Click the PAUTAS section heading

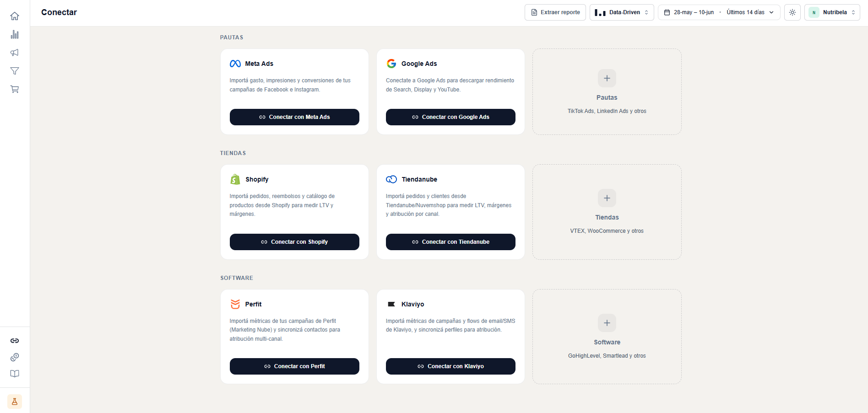[x=232, y=38]
